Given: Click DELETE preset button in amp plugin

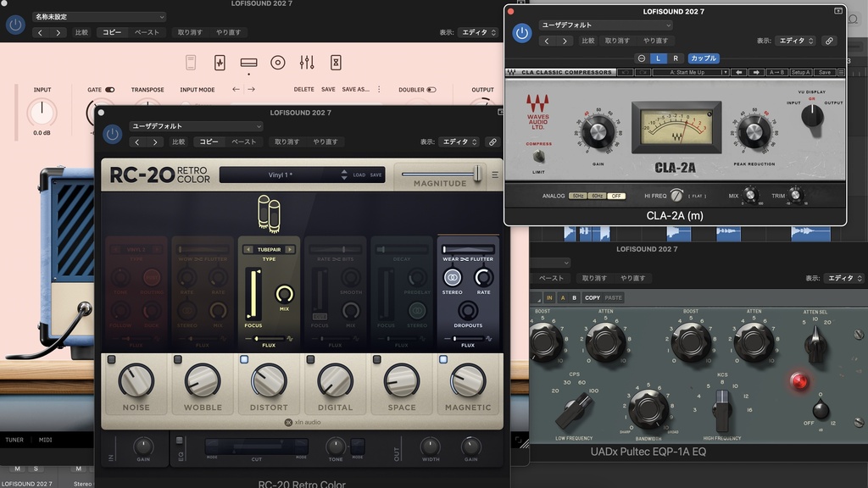Looking at the screenshot, I should click(x=304, y=89).
